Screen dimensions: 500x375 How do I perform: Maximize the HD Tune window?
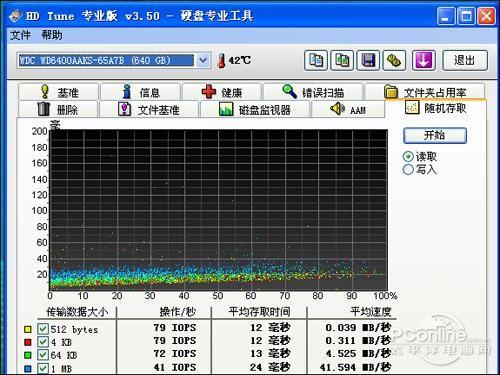tap(466, 16)
